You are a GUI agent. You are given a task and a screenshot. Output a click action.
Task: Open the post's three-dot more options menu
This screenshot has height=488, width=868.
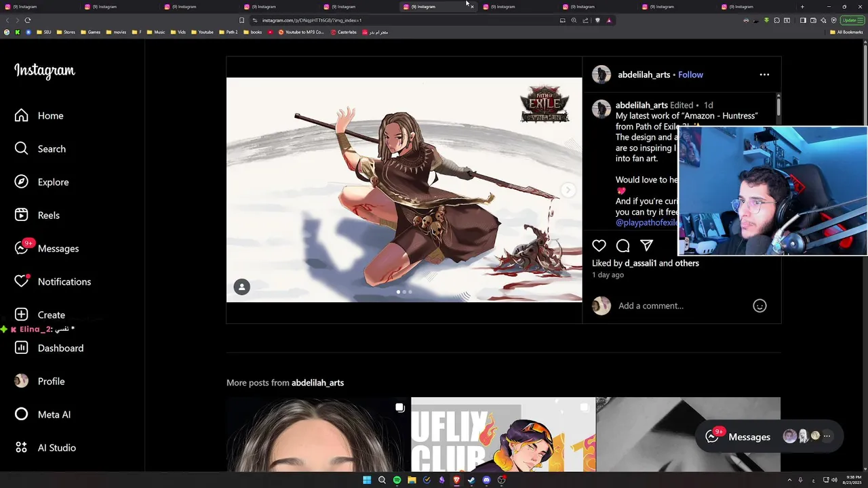(x=764, y=75)
